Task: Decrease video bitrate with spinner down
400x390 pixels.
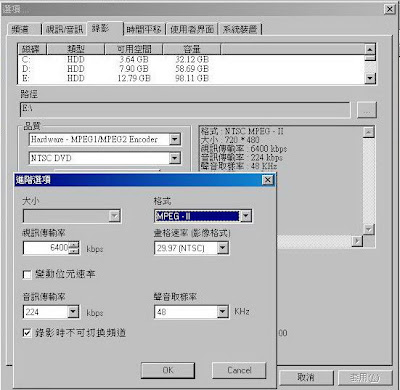Action: (74, 251)
